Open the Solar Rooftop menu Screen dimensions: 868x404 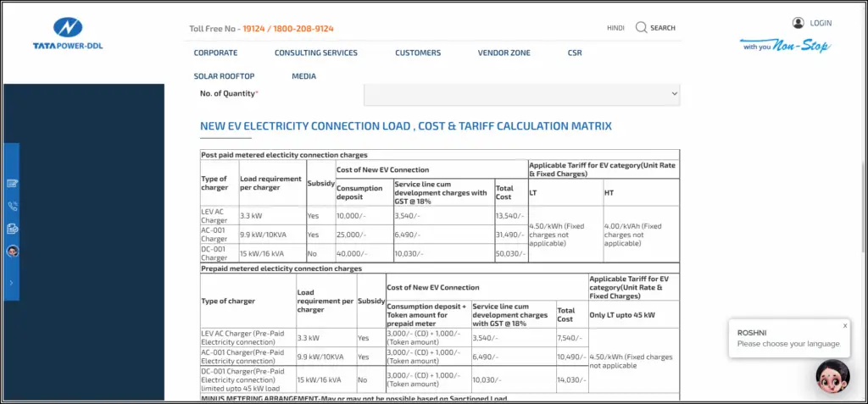tap(224, 76)
